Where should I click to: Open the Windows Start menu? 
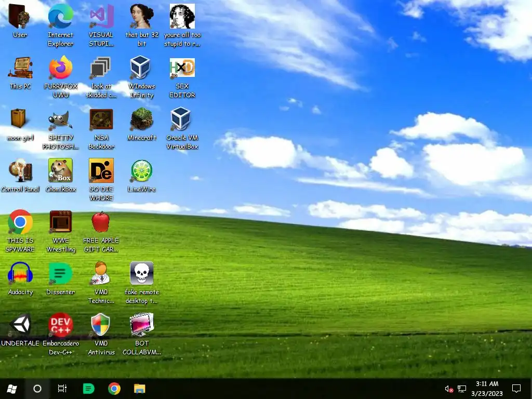tap(12, 389)
